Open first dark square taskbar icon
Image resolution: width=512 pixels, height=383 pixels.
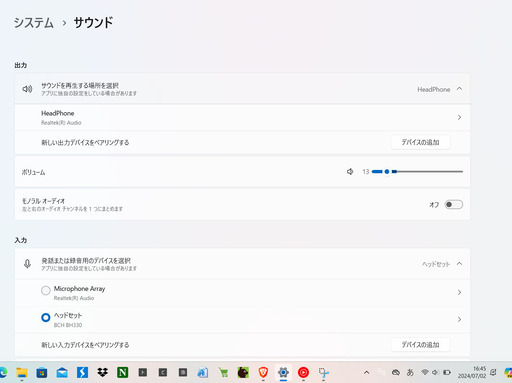coord(143,372)
